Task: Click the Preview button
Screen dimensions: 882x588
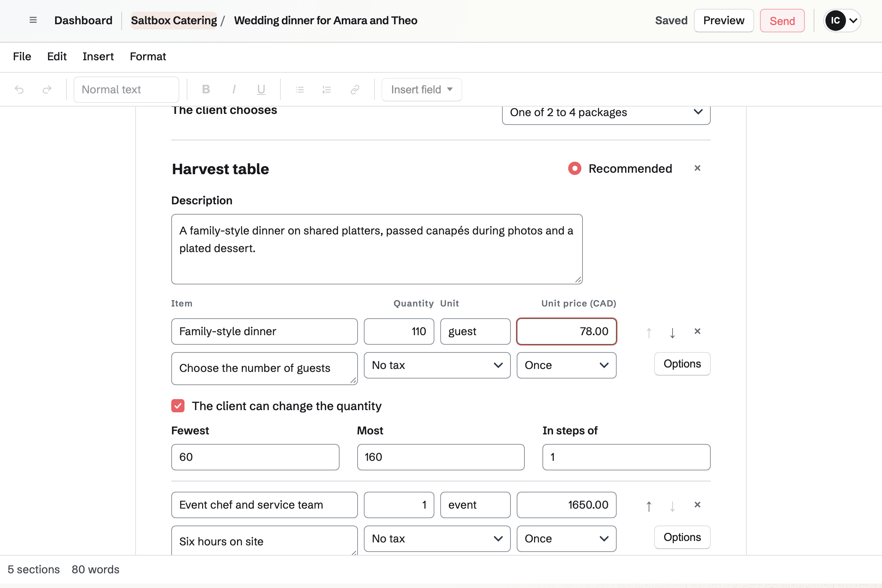Action: click(x=724, y=21)
